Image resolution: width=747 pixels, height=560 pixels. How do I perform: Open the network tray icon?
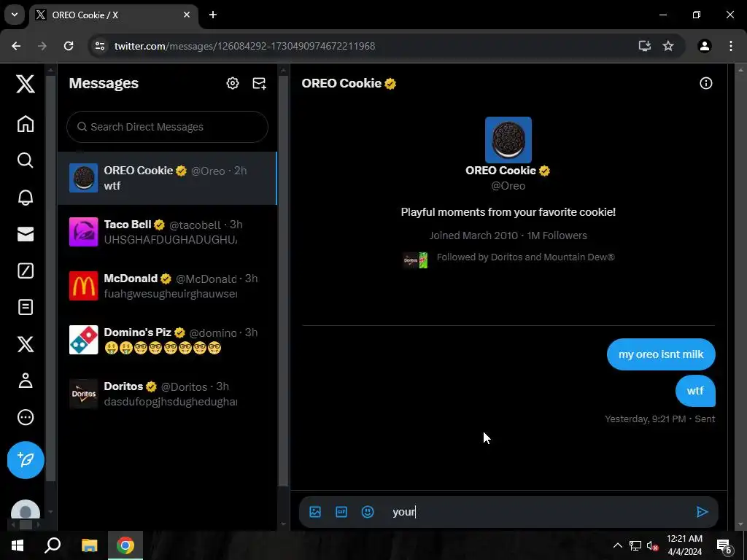[635, 545]
